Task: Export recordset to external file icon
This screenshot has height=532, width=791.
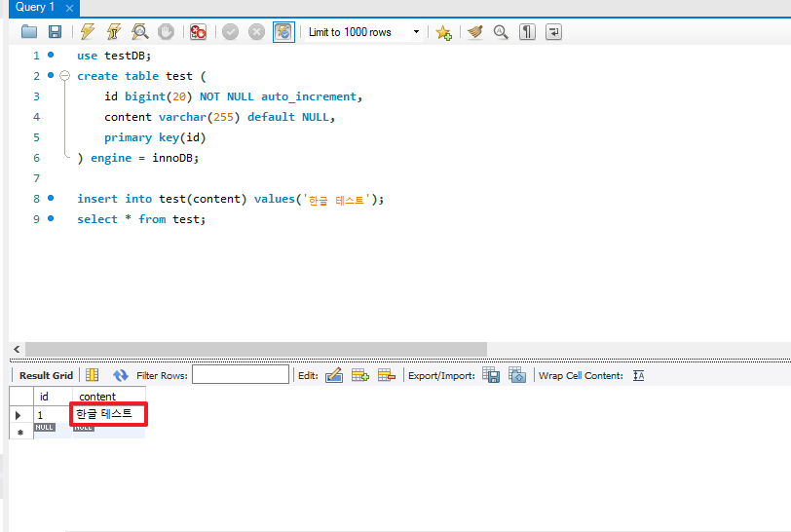Action: tap(491, 375)
